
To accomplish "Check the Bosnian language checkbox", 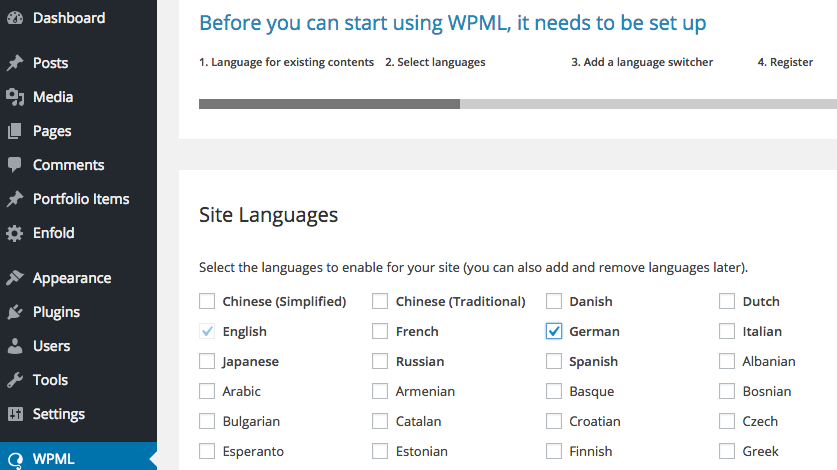I will click(727, 391).
